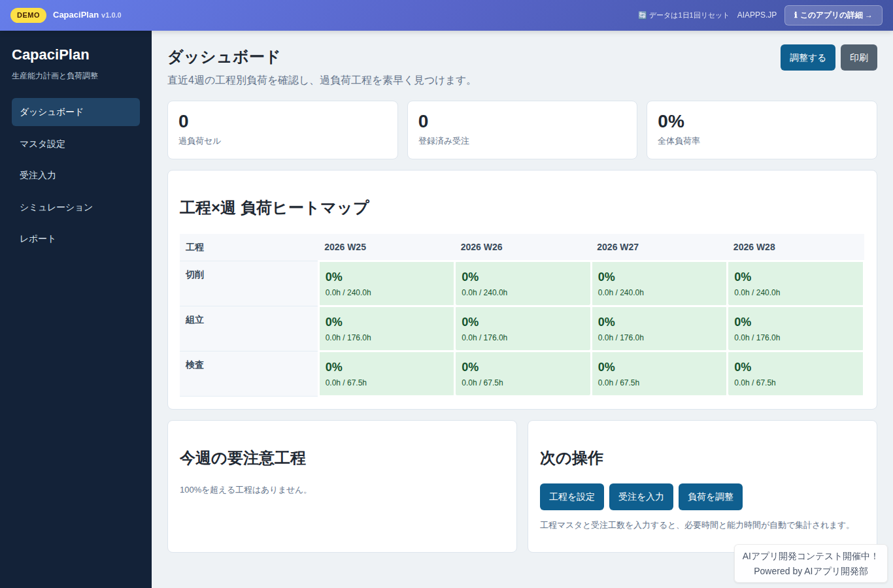Click the 受注を入力 button
893x588 pixels.
[641, 497]
